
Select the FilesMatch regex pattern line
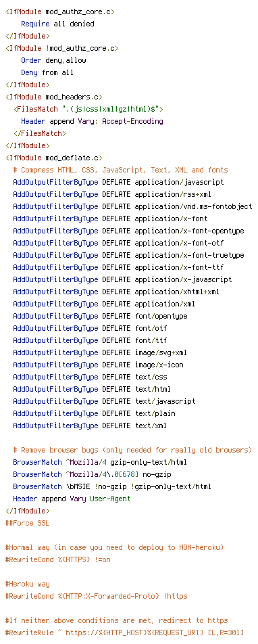click(x=88, y=110)
